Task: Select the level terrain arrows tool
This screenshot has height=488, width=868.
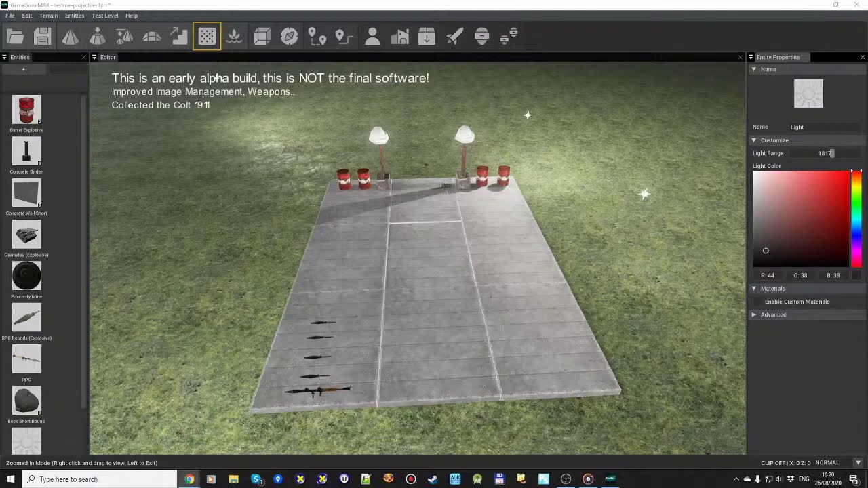Action: click(125, 36)
